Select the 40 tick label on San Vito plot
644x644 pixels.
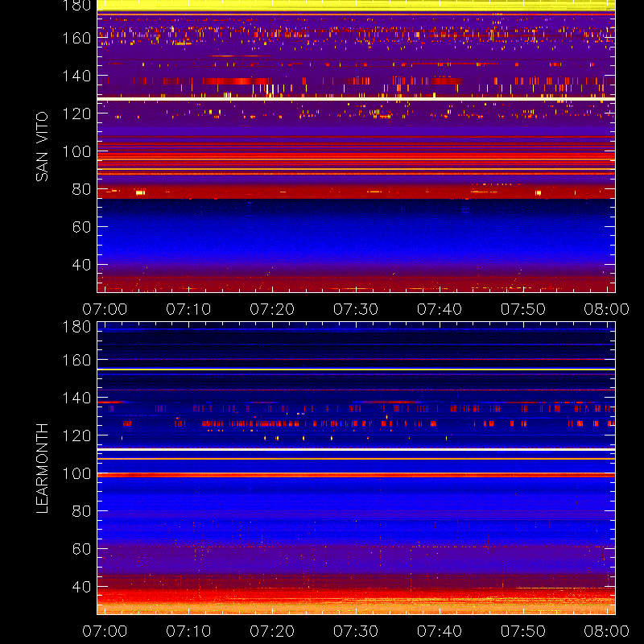click(x=81, y=265)
